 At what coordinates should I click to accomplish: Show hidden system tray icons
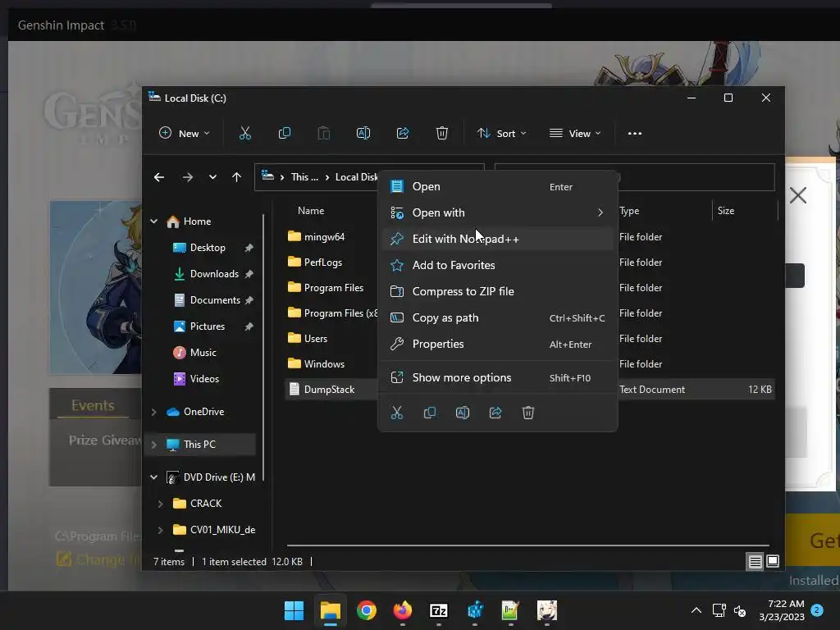click(696, 610)
